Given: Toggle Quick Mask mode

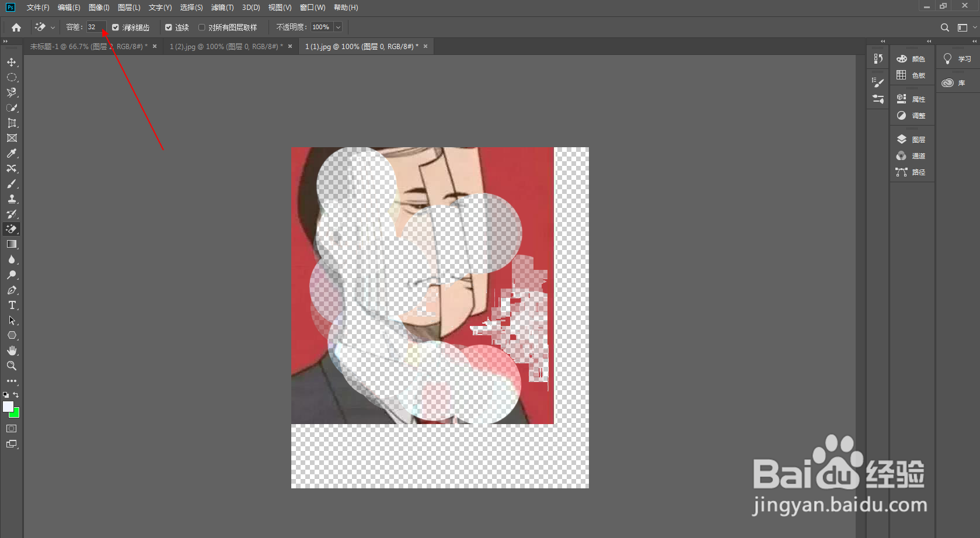Looking at the screenshot, I should [12, 429].
